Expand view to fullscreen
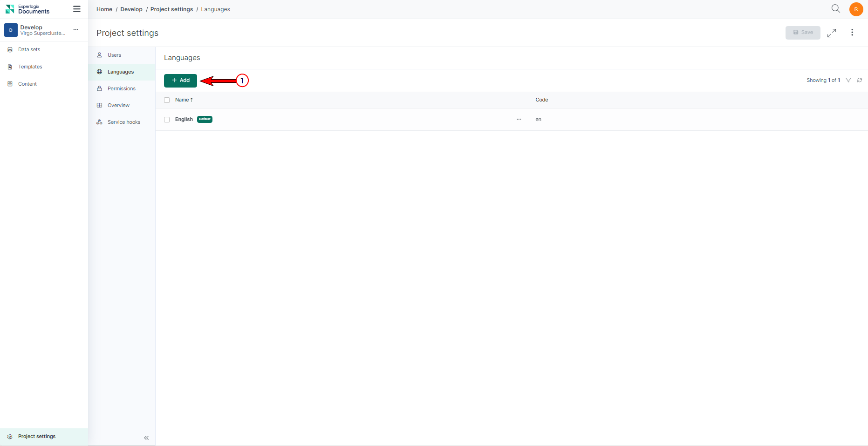The height and width of the screenshot is (446, 868). click(832, 33)
